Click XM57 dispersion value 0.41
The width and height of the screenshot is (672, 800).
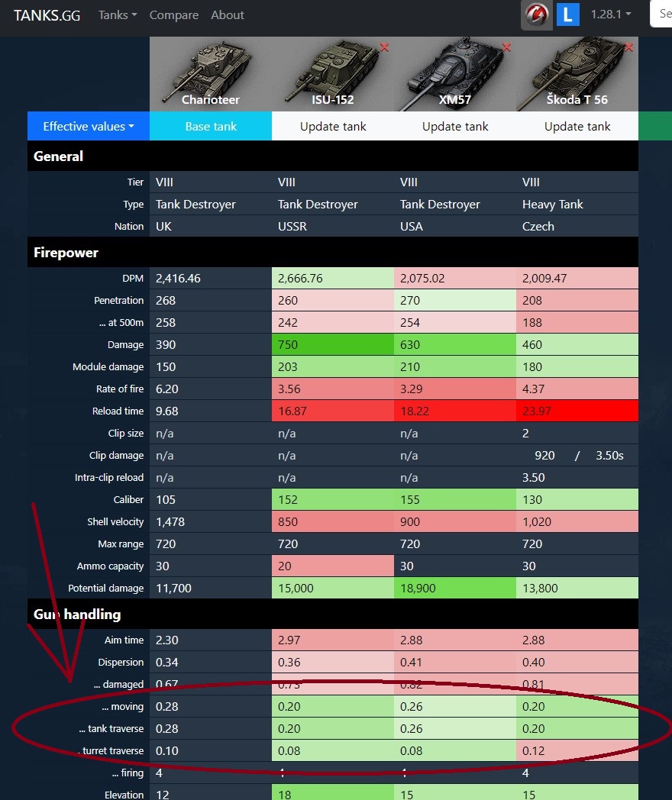pos(412,662)
